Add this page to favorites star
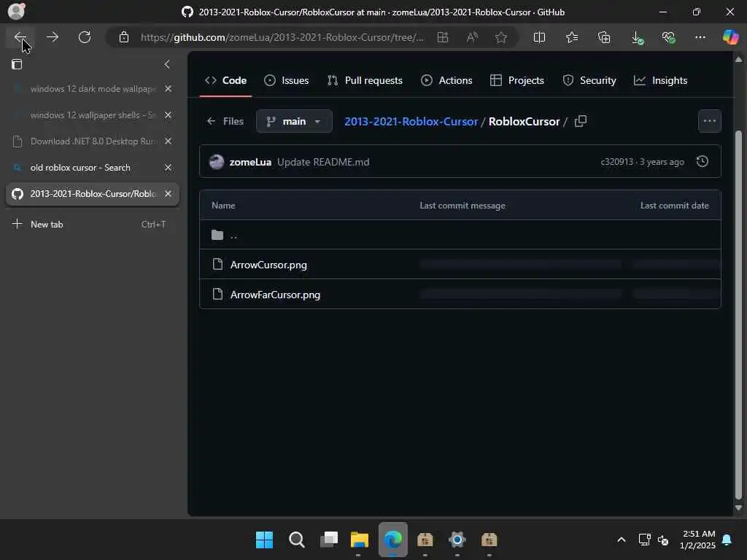 point(500,37)
